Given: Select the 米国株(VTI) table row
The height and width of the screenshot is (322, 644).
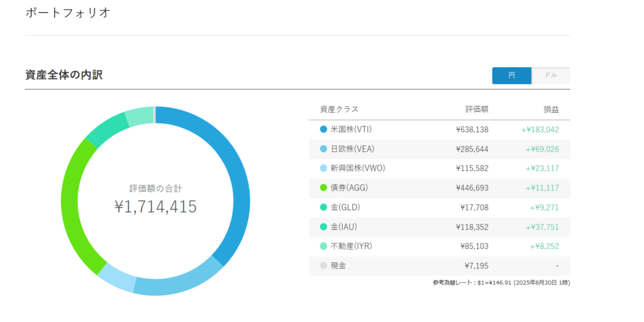Looking at the screenshot, I should 440,130.
